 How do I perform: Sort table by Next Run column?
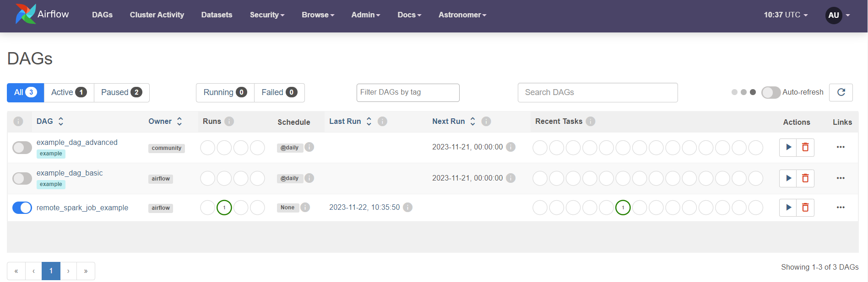(454, 121)
